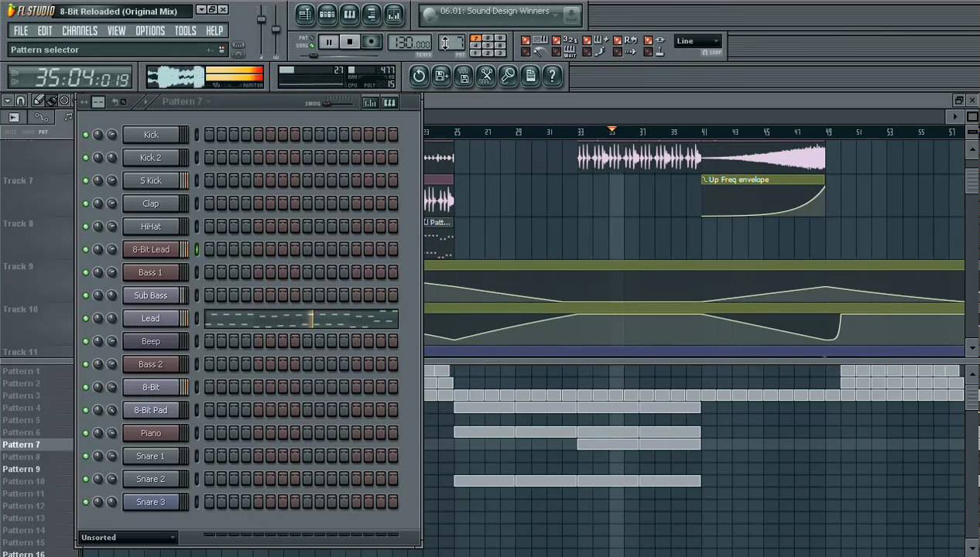
Task: Mute the Piano channel green light
Action: [86, 433]
